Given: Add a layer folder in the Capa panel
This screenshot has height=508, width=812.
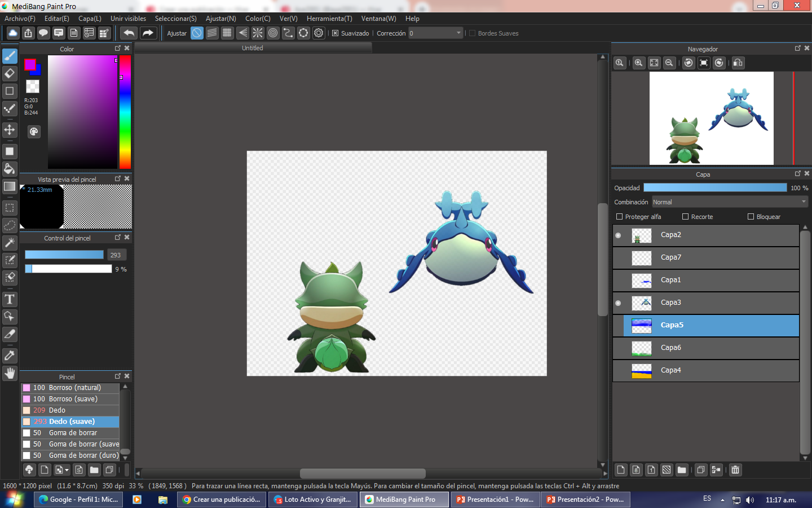Looking at the screenshot, I should (x=682, y=470).
